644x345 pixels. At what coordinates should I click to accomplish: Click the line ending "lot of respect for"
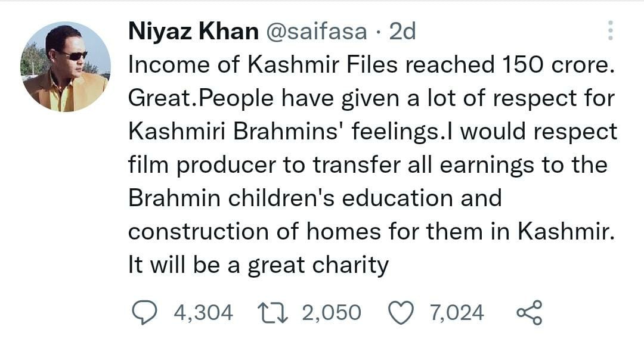371,98
